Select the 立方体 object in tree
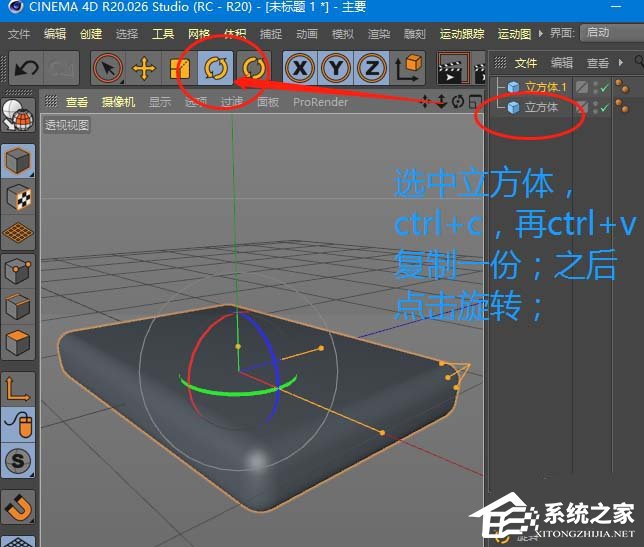644x547 pixels. [541, 108]
